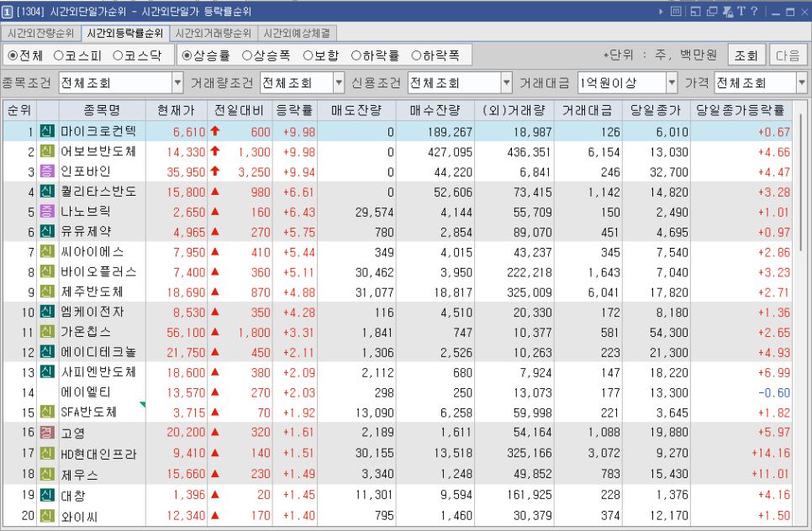Switch to the 시간외등락률순위 tab
The height and width of the screenshot is (531, 812).
pyautogui.click(x=125, y=33)
